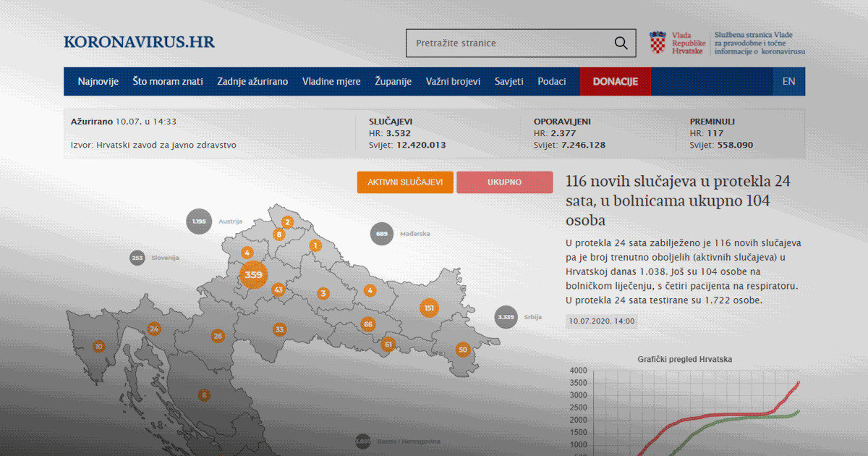This screenshot has width=868, height=456.
Task: Toggle map to Ukupno view
Action: (x=504, y=182)
